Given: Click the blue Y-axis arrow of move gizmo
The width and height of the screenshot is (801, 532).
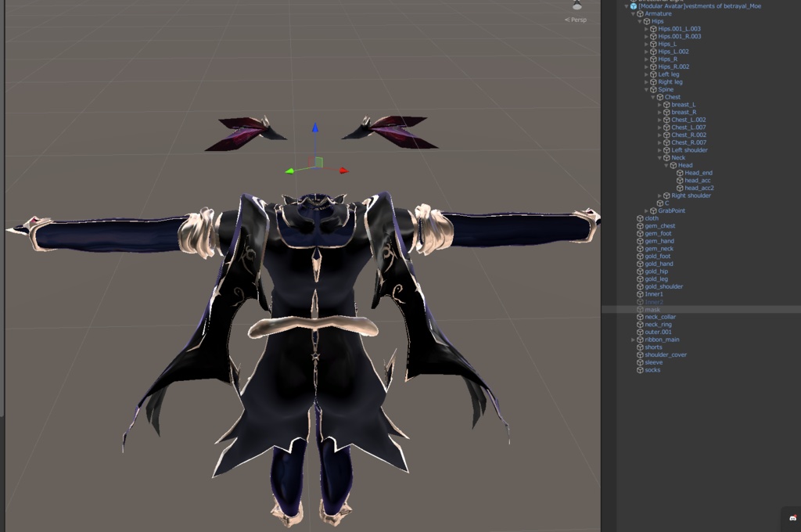Looking at the screenshot, I should 315,128.
